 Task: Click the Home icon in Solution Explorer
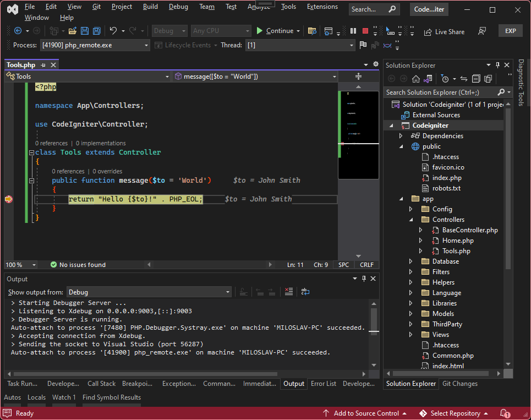click(x=416, y=79)
